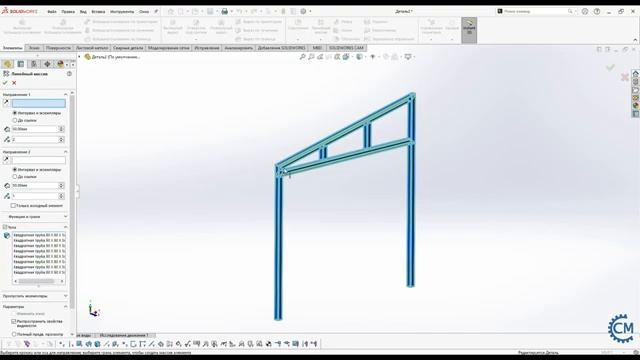Screen dimensions: 640x360
Task: Click the zoom to area icon
Action: [311, 57]
